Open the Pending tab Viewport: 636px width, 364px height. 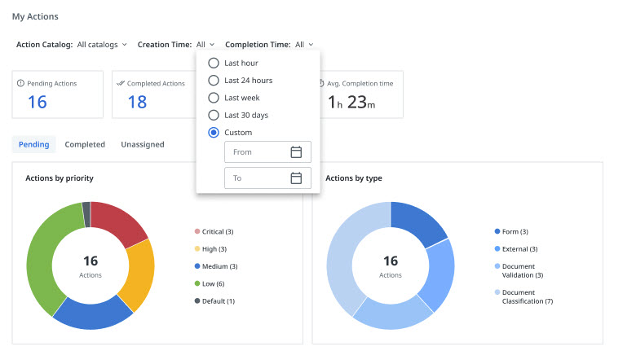(x=33, y=144)
